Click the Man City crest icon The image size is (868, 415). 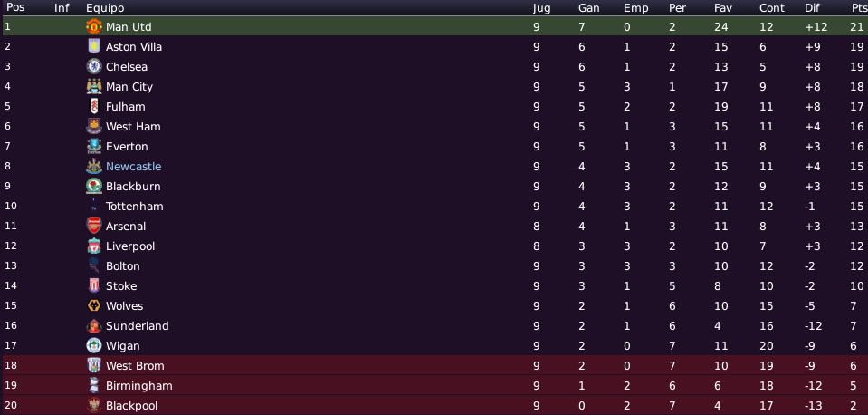[94, 86]
